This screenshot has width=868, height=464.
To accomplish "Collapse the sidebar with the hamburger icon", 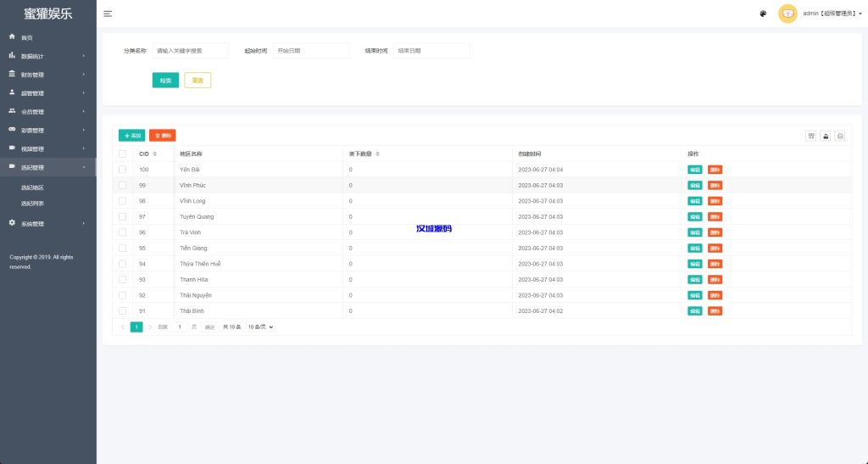I will [x=108, y=14].
